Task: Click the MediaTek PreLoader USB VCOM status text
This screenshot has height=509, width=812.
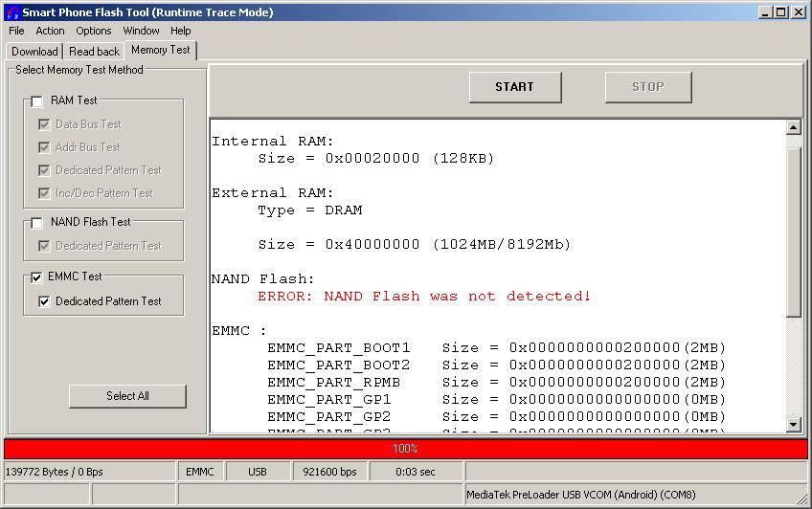Action: pos(580,495)
